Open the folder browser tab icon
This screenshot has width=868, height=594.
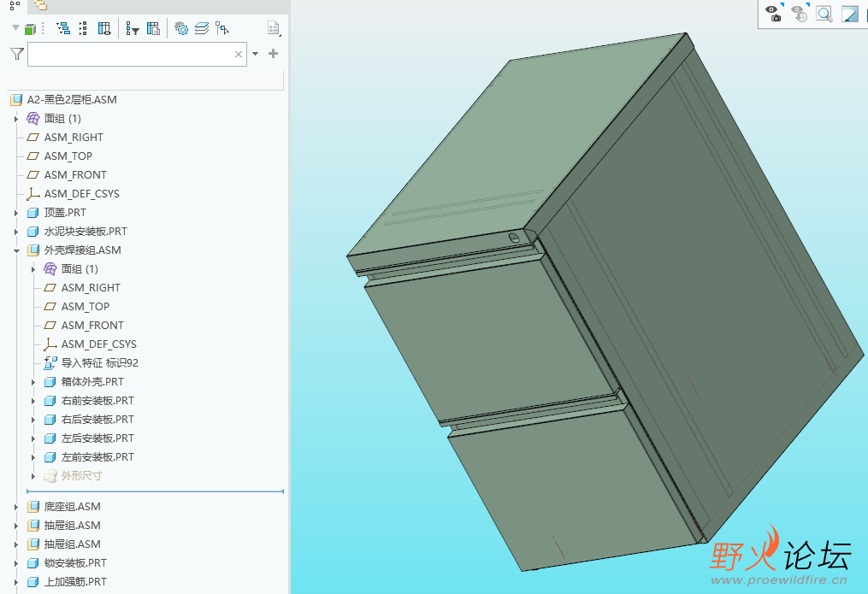pyautogui.click(x=40, y=5)
